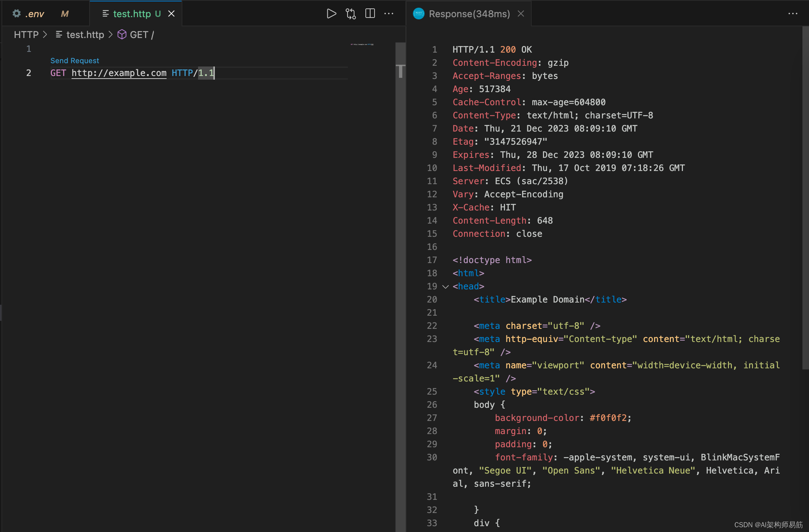Click the Last-Modified header name
Screen dimensions: 809x532
click(x=487, y=168)
